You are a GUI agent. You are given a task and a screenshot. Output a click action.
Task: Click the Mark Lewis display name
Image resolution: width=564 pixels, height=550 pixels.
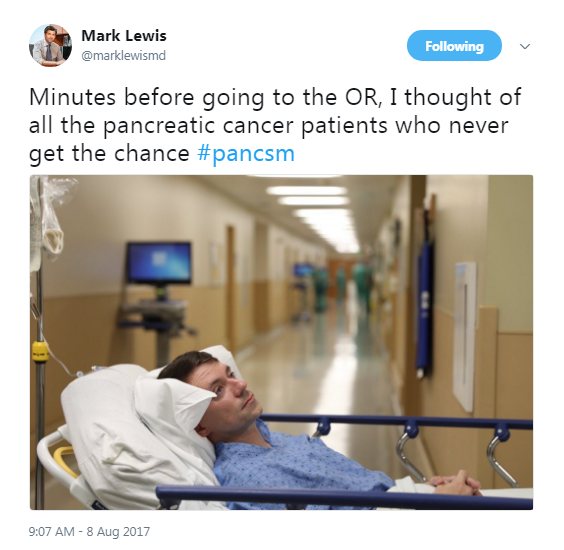tap(124, 36)
